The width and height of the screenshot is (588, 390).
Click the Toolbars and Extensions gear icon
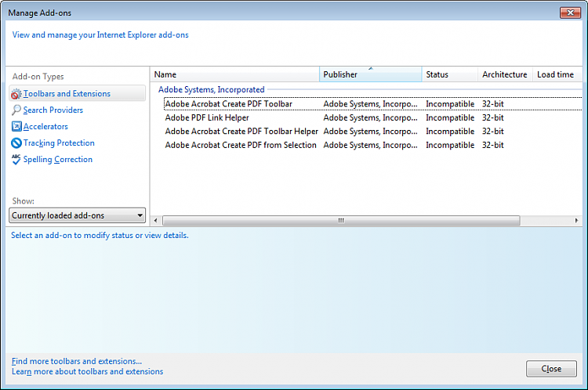pyautogui.click(x=16, y=94)
